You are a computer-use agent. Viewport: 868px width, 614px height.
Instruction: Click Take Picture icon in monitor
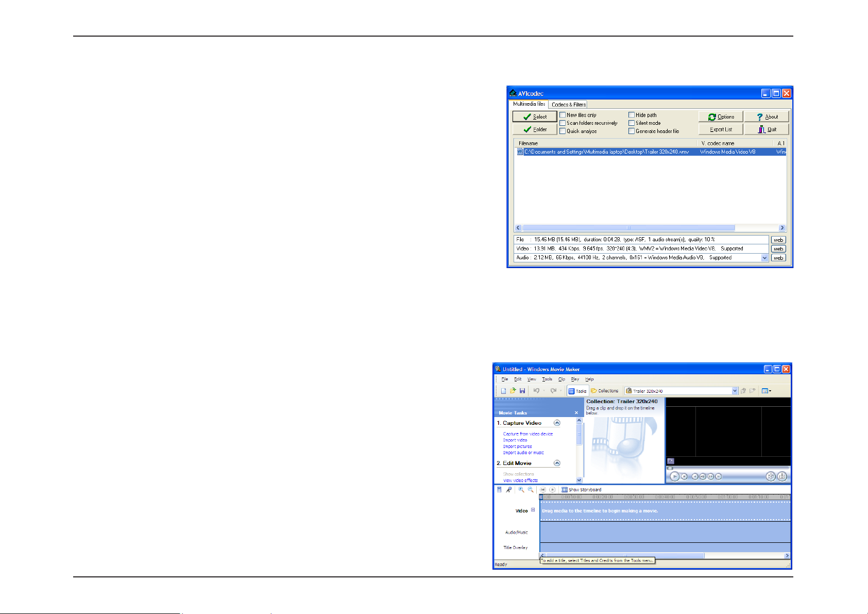tap(782, 476)
